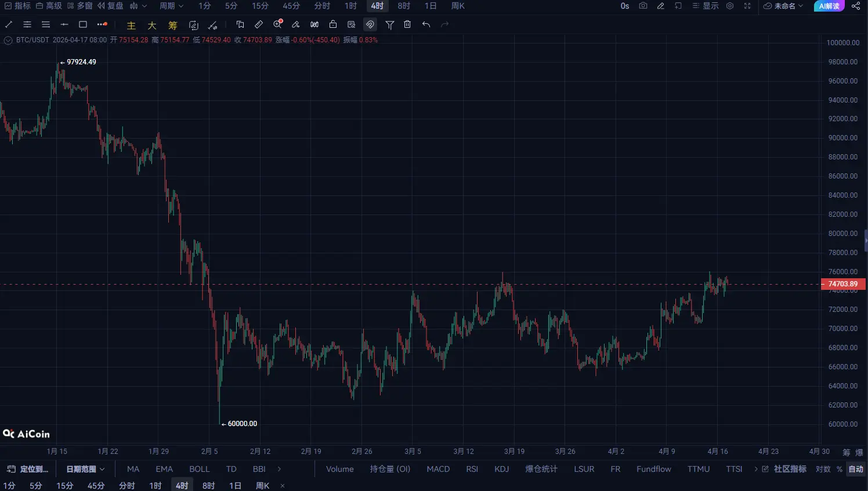Toggle the KDJ sub-indicator
This screenshot has width=868, height=491.
click(x=502, y=469)
